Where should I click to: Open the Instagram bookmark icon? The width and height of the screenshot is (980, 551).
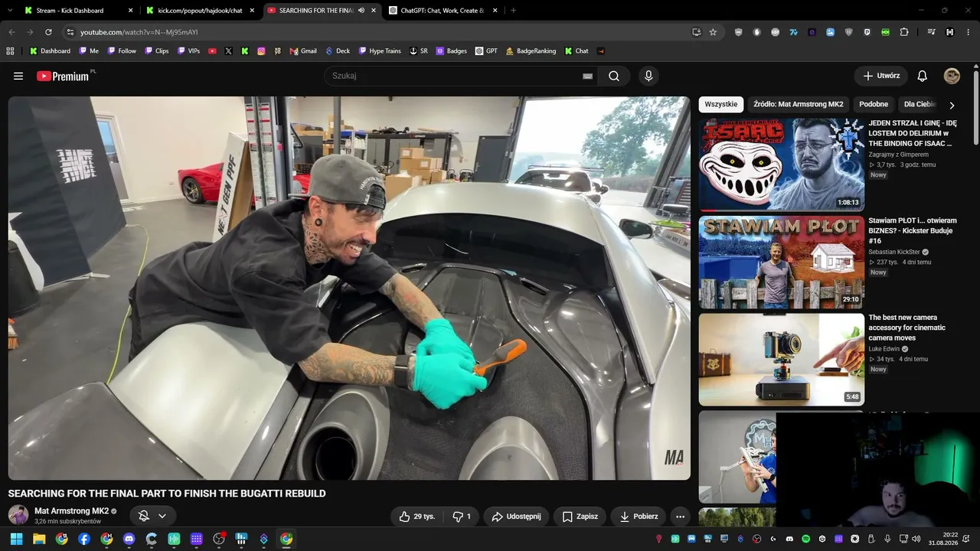coord(261,51)
